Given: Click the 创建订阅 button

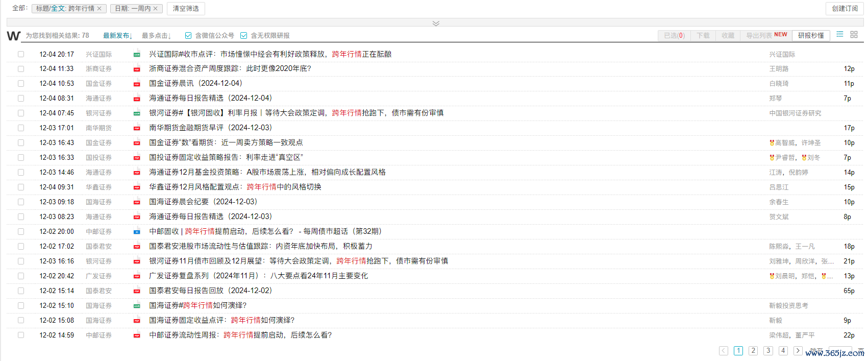Looking at the screenshot, I should point(845,9).
